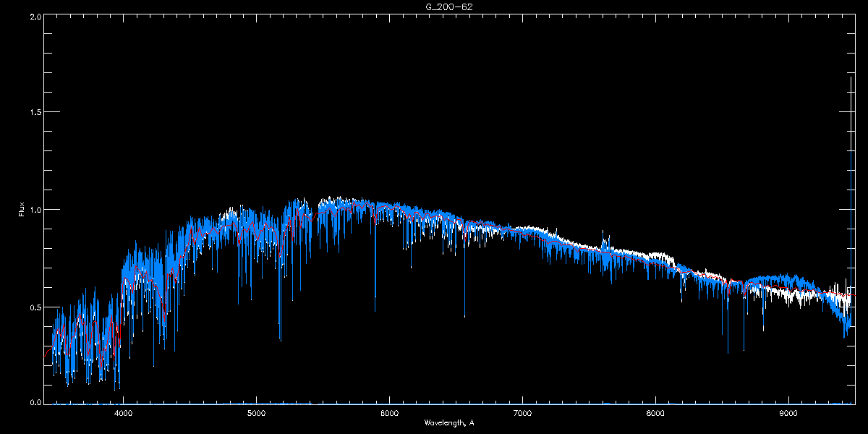Screen dimensions: 868x434
Task: Click the 4000 tick label on x-axis
Action: [x=123, y=414]
